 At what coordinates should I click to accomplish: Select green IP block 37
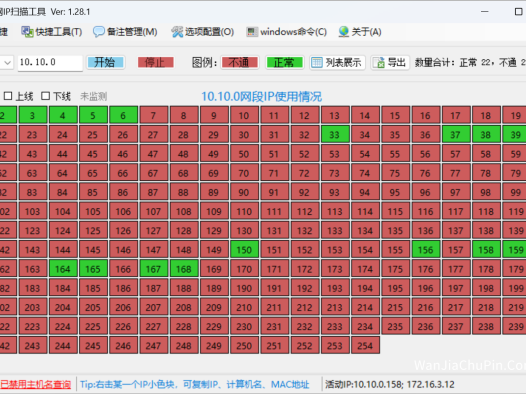point(456,134)
